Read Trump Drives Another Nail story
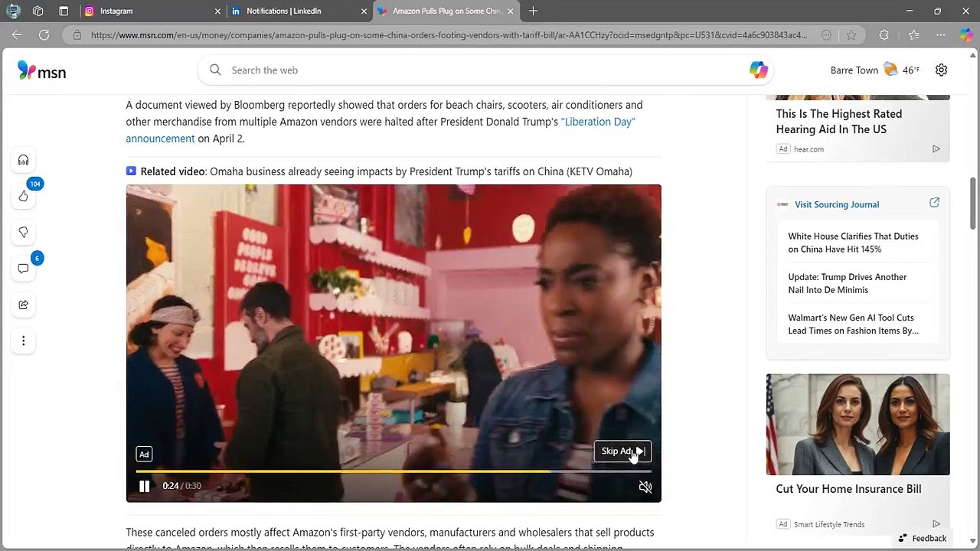This screenshot has height=551, width=980. coord(847,283)
